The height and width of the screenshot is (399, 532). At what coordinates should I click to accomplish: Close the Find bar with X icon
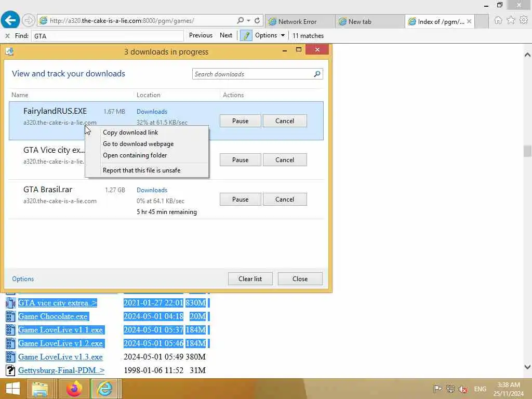coord(7,36)
